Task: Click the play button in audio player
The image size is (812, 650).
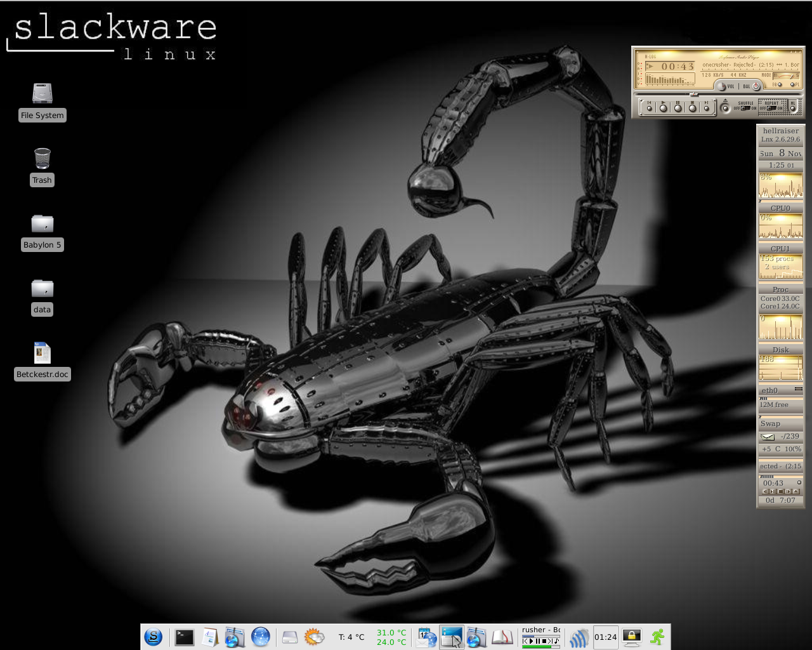Action: pyautogui.click(x=664, y=108)
